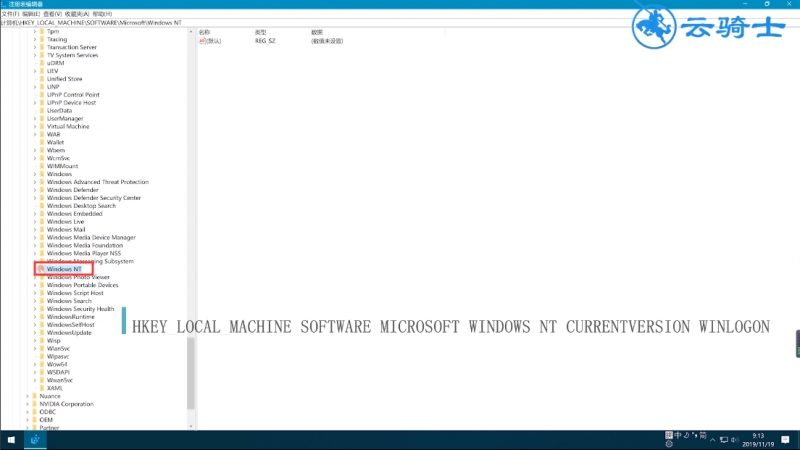Select the Windows NT key
This screenshot has height=450, width=800.
64,269
